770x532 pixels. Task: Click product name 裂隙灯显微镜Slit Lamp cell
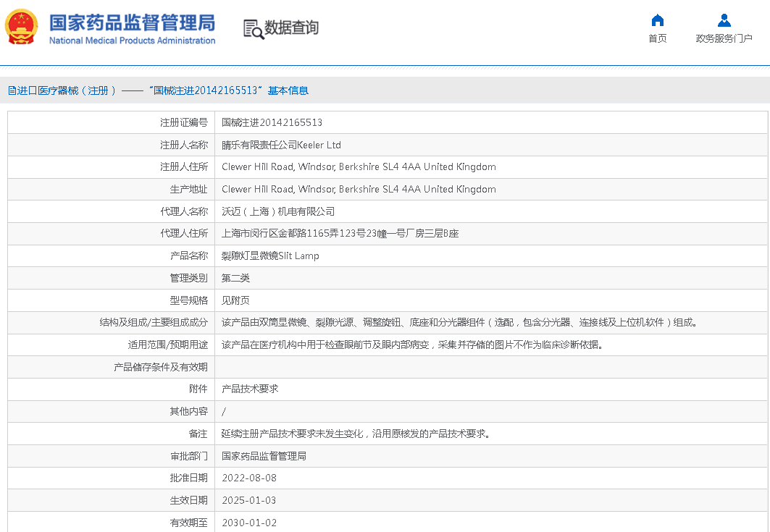(270, 256)
